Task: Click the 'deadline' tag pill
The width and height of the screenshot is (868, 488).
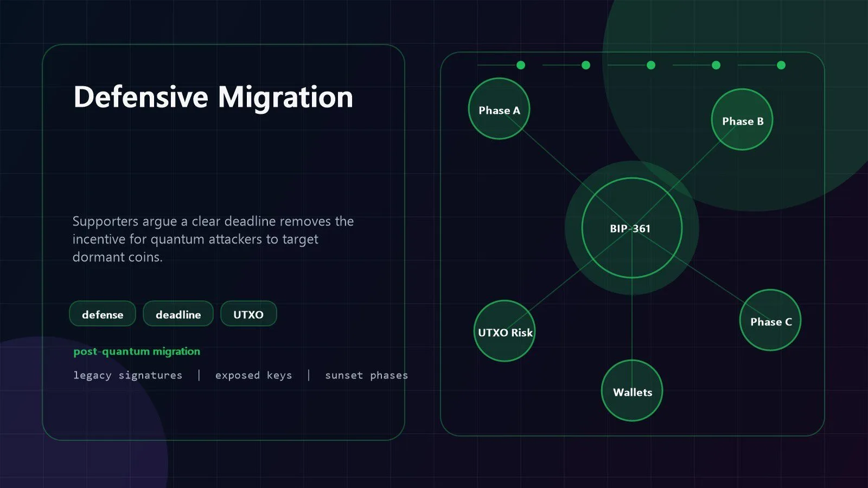Action: point(178,314)
